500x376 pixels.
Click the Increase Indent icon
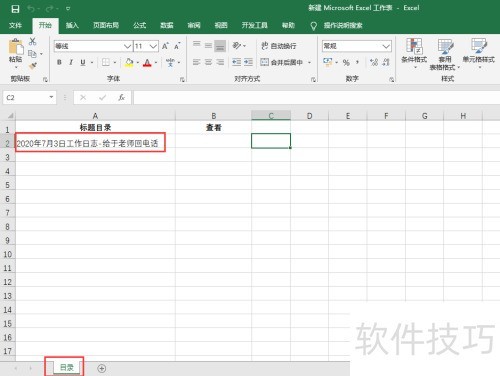[248, 62]
